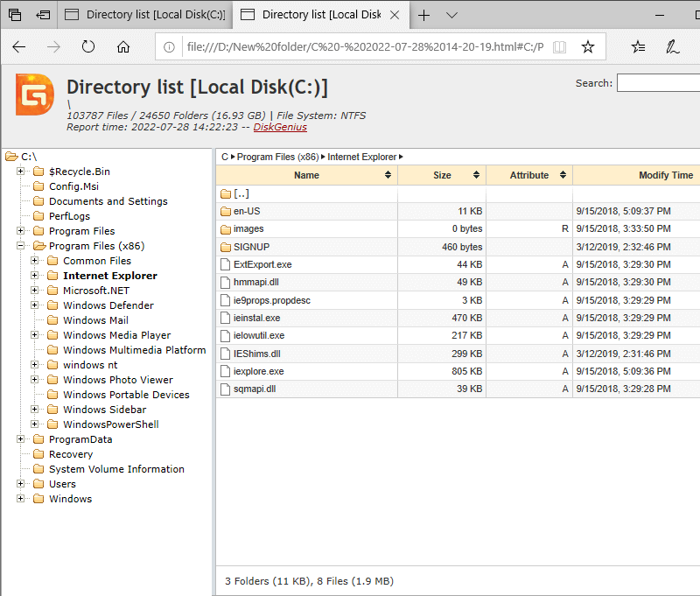Open the tabs you've set aside icon
Image resolution: width=700 pixels, height=596 pixels.
tap(15, 15)
